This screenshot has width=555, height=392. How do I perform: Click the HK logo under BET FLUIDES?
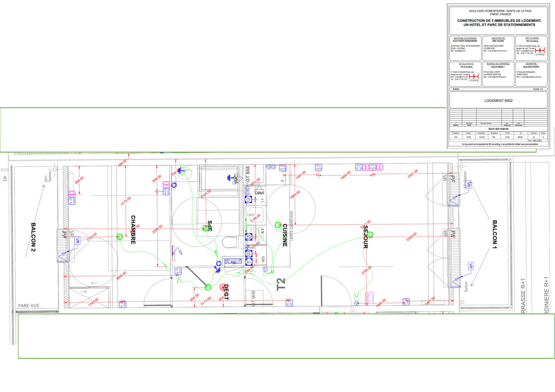(540, 51)
